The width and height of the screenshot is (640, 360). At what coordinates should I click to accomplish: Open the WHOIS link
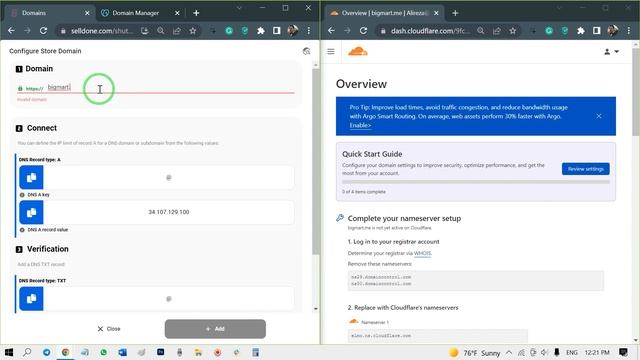[x=422, y=253]
